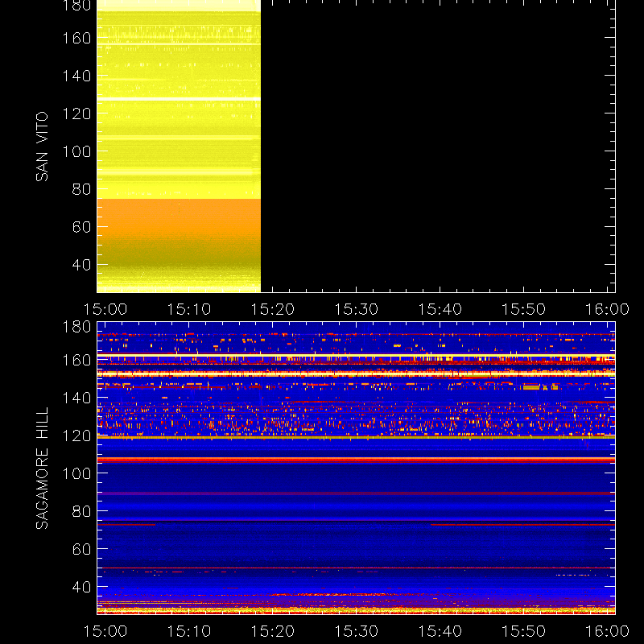Click the SAN VITO axis title
This screenshot has width=644, height=644.
coord(42,147)
